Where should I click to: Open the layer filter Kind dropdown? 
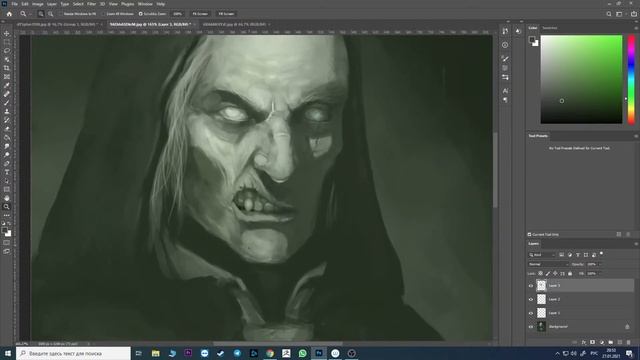coord(542,255)
